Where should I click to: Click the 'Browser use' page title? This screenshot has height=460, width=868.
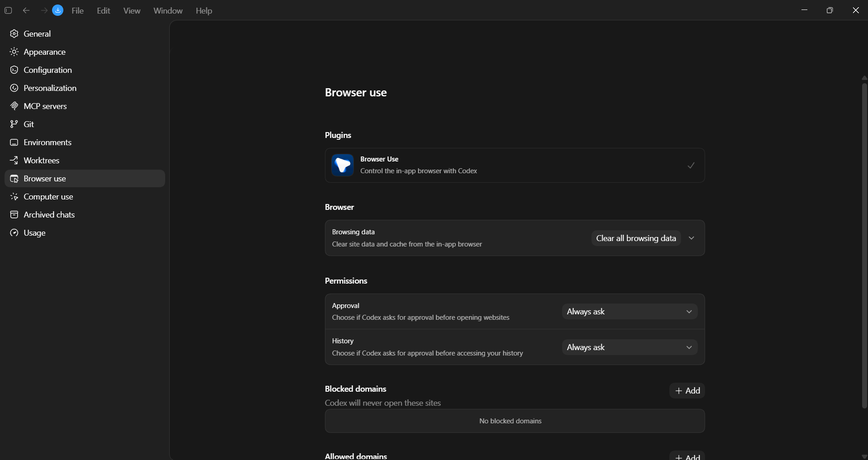[356, 93]
